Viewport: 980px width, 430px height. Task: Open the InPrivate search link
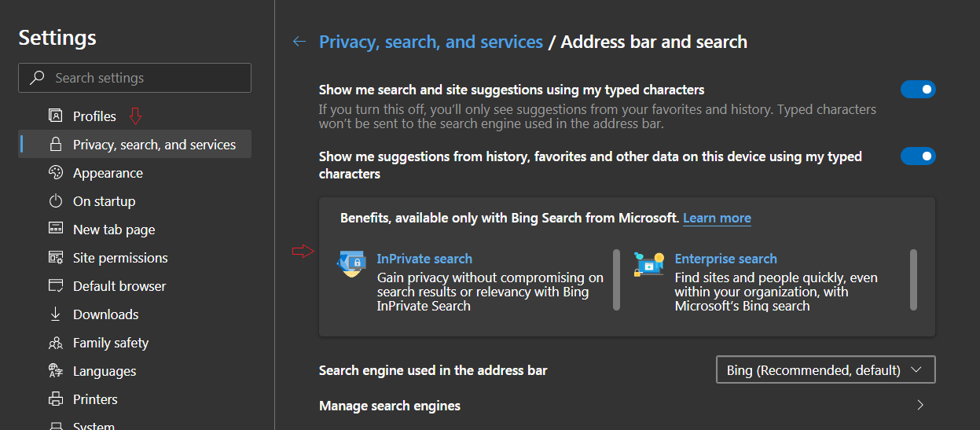pyautogui.click(x=424, y=259)
